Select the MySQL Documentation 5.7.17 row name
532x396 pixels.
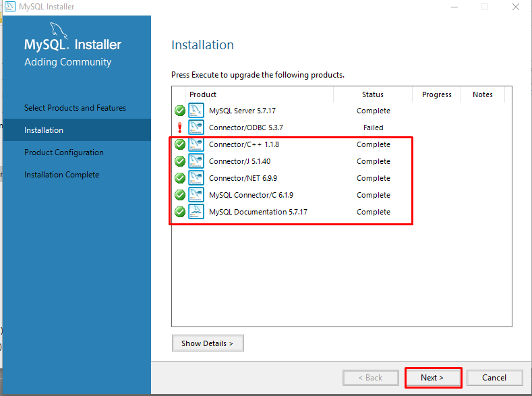pyautogui.click(x=258, y=212)
